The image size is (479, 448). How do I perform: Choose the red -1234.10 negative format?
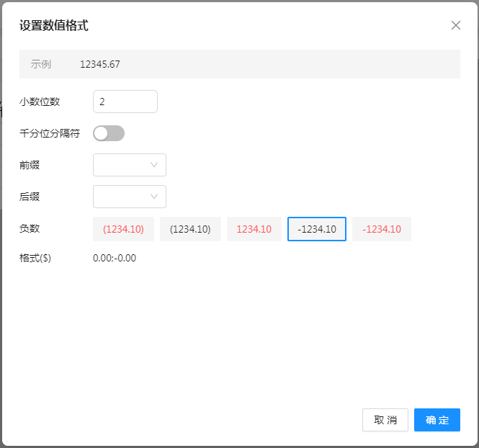click(x=382, y=229)
